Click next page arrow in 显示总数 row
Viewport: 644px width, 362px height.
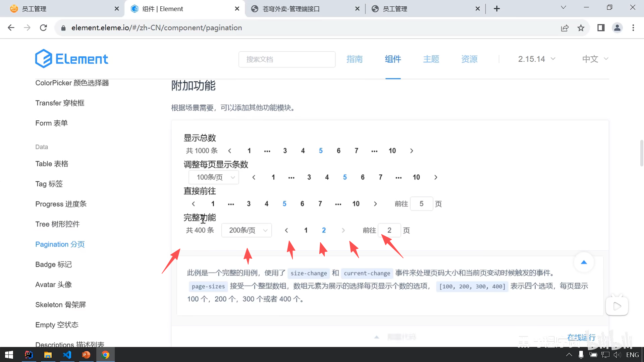tap(412, 151)
